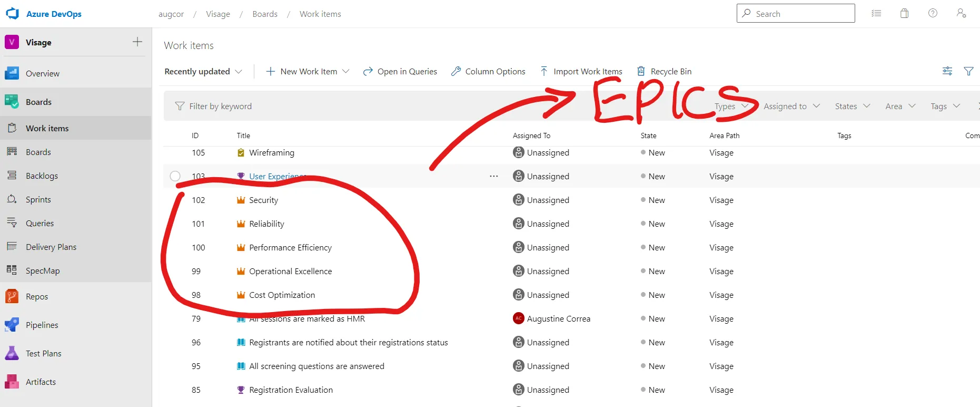Go to Backlogs in sidebar
The image size is (980, 407).
(x=42, y=176)
